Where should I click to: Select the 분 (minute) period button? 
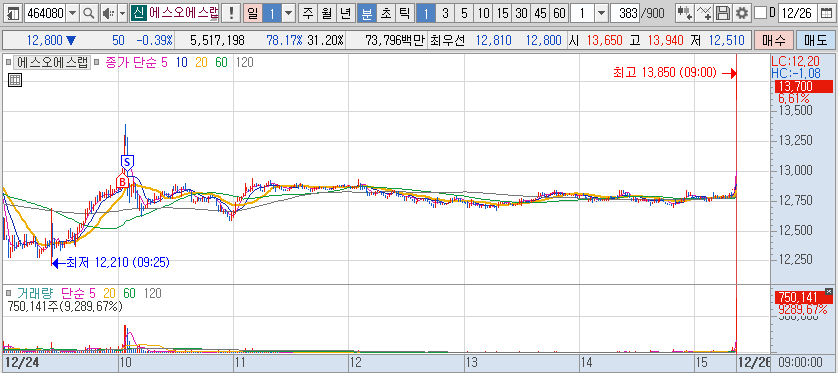point(366,14)
